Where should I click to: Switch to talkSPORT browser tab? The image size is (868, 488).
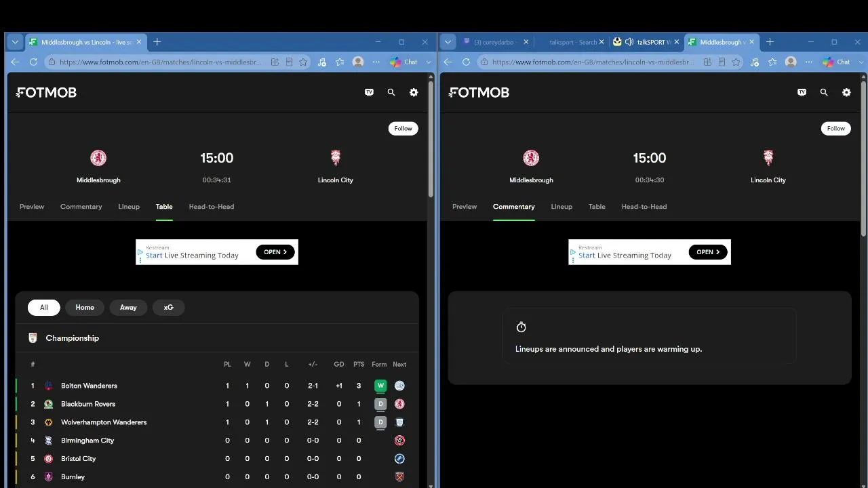pyautogui.click(x=646, y=42)
